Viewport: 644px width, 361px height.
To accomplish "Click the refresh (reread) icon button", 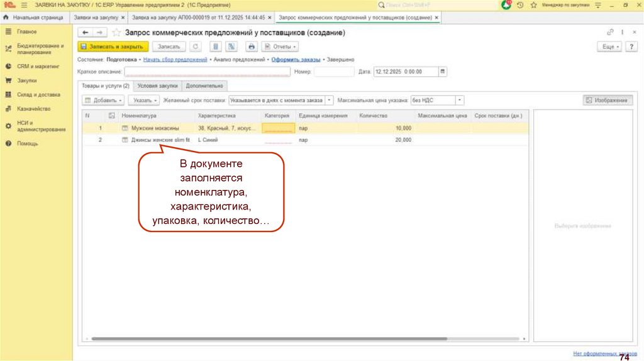I will [x=196, y=47].
